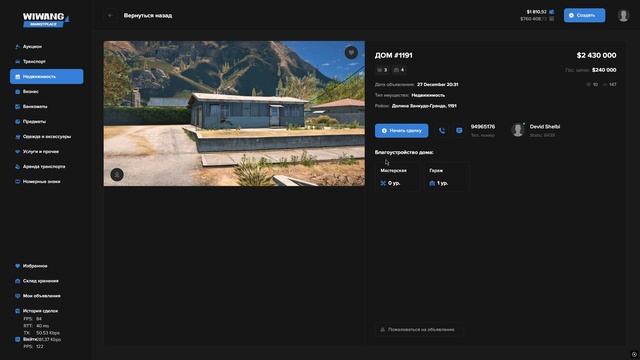Open the house #1191 photo

click(x=234, y=113)
